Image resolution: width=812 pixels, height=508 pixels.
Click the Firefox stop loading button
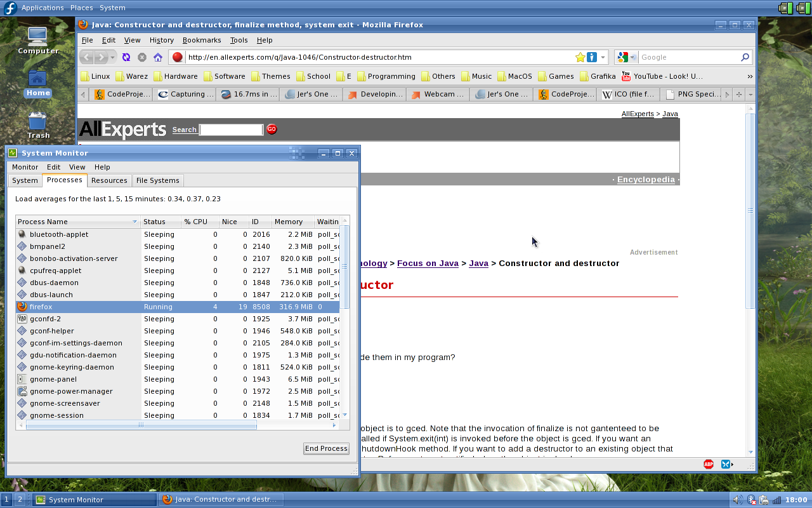(142, 57)
